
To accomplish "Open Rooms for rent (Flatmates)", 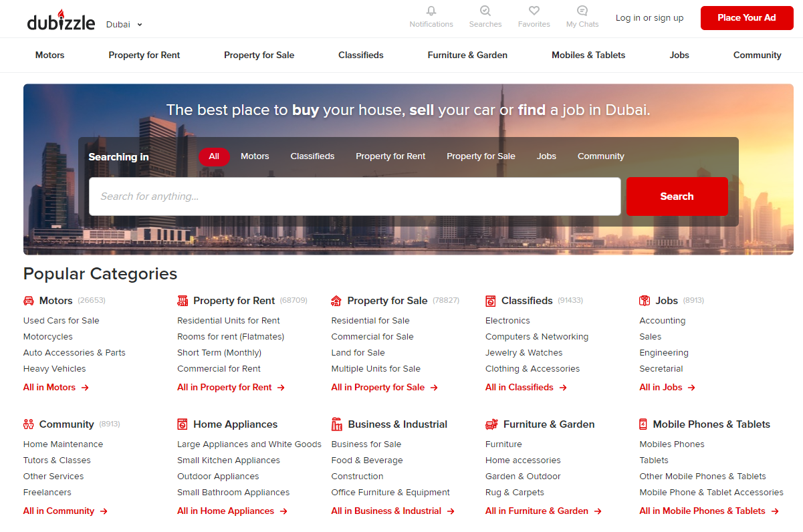I will (231, 337).
